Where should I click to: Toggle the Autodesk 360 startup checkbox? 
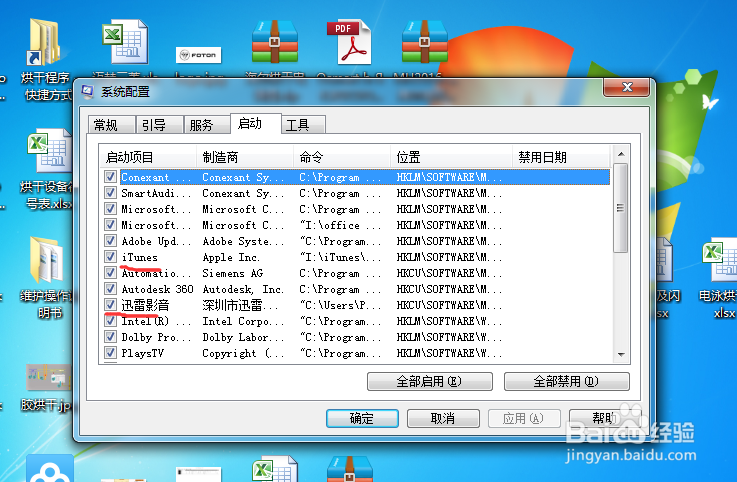pyautogui.click(x=110, y=289)
